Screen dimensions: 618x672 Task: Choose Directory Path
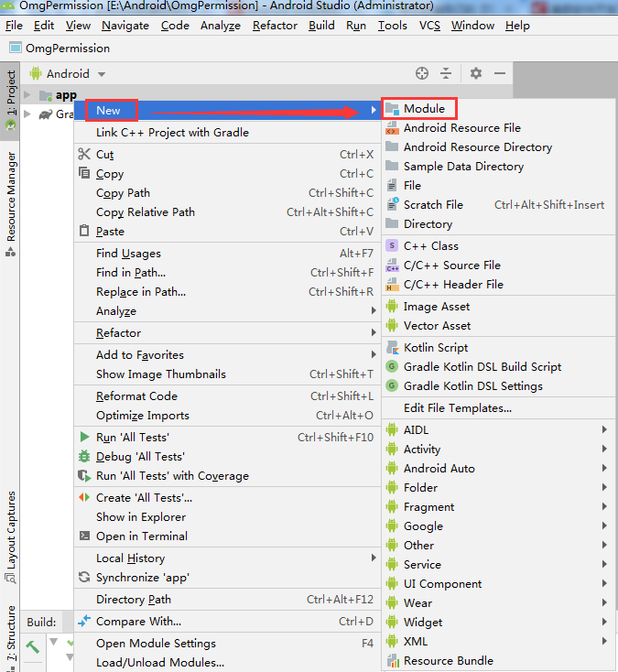click(227, 599)
